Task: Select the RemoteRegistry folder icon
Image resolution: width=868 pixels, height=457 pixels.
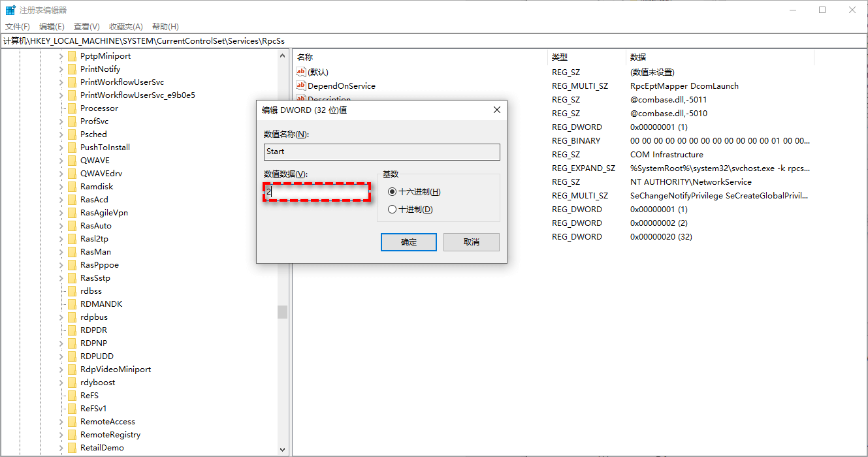Action: [72, 435]
